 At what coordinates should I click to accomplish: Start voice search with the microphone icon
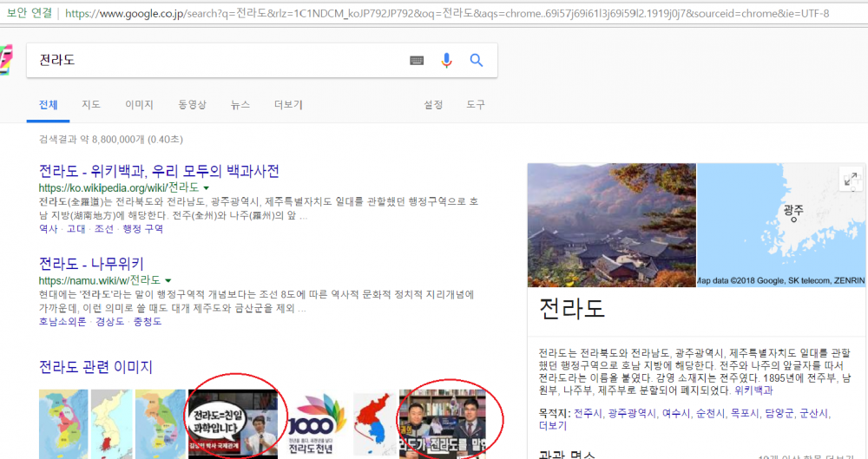pyautogui.click(x=446, y=60)
